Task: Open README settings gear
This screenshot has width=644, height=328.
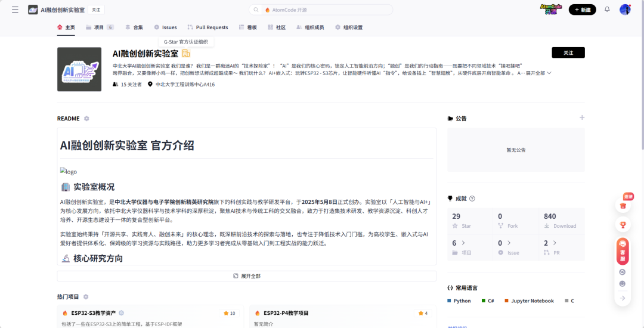Action: 86,119
